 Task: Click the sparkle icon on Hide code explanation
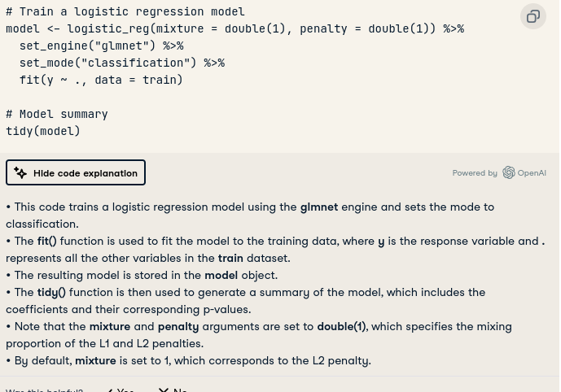coord(20,173)
